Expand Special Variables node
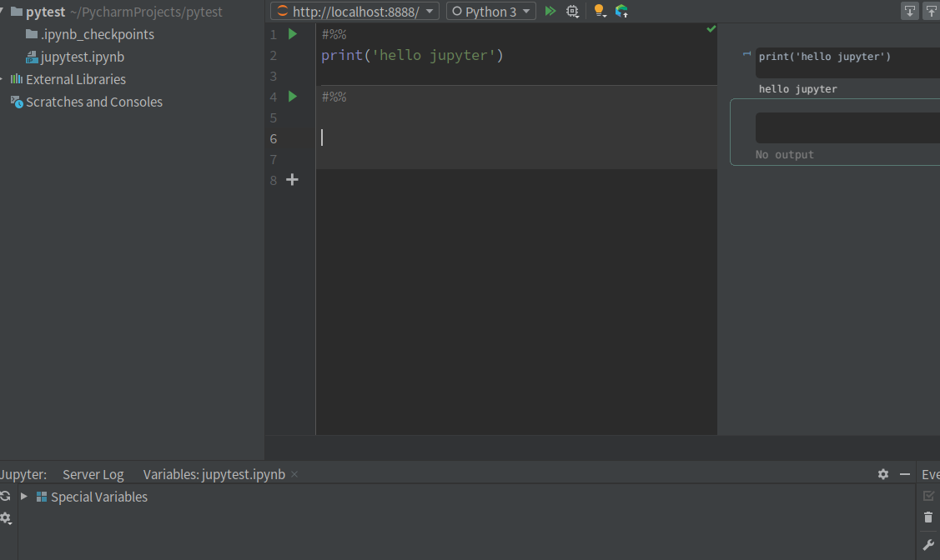 click(x=24, y=497)
